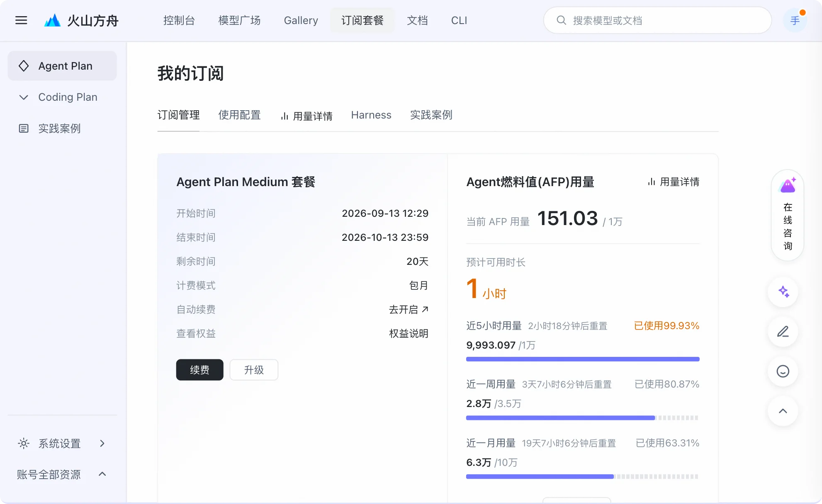
Task: Click the bar chart icon beside 用量详情 tab
Action: point(285,116)
